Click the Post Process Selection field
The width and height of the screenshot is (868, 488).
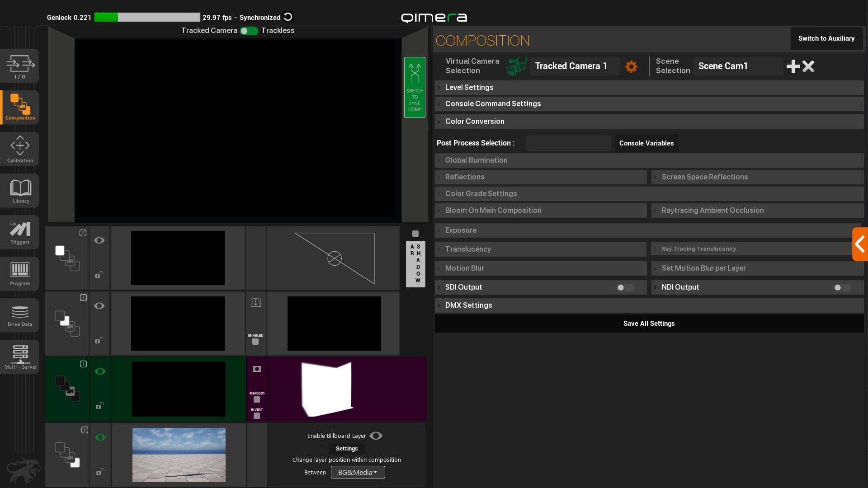click(x=568, y=143)
